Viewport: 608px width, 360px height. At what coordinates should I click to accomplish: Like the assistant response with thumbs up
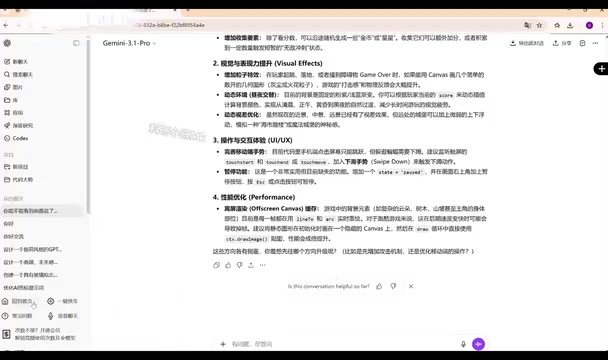pos(228,265)
